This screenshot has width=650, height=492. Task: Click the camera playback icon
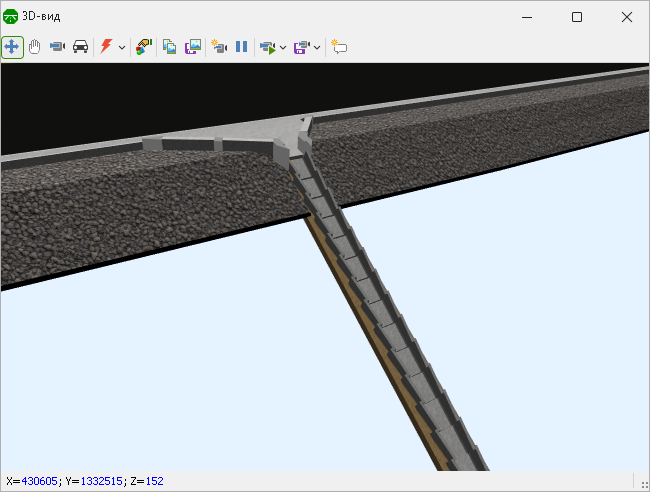[267, 47]
